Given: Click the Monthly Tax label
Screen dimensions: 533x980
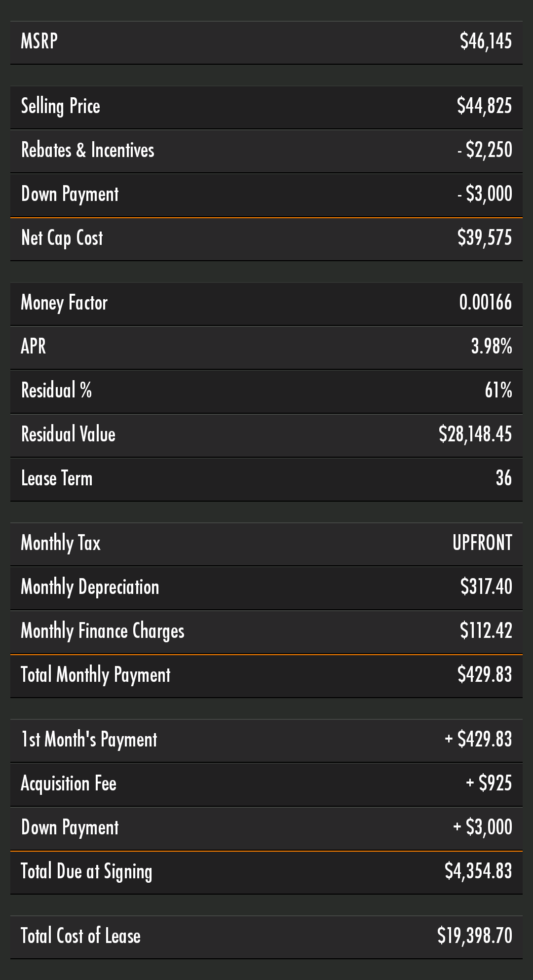Looking at the screenshot, I should 61,544.
